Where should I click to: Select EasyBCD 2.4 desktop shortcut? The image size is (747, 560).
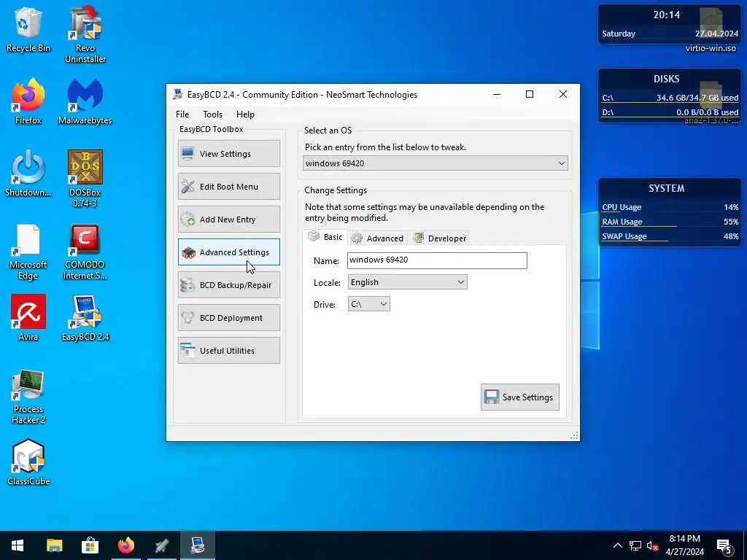[85, 318]
